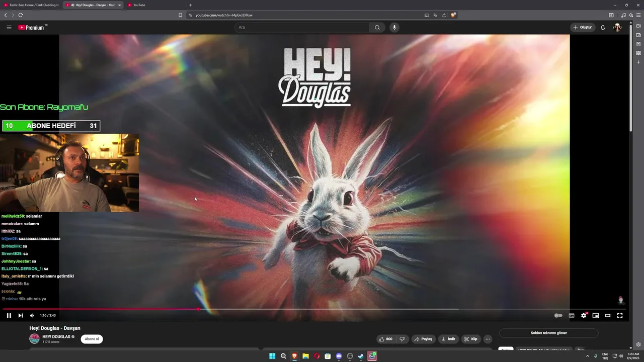Switch to Exotic Bass House tab
The height and width of the screenshot is (362, 644).
[31, 5]
